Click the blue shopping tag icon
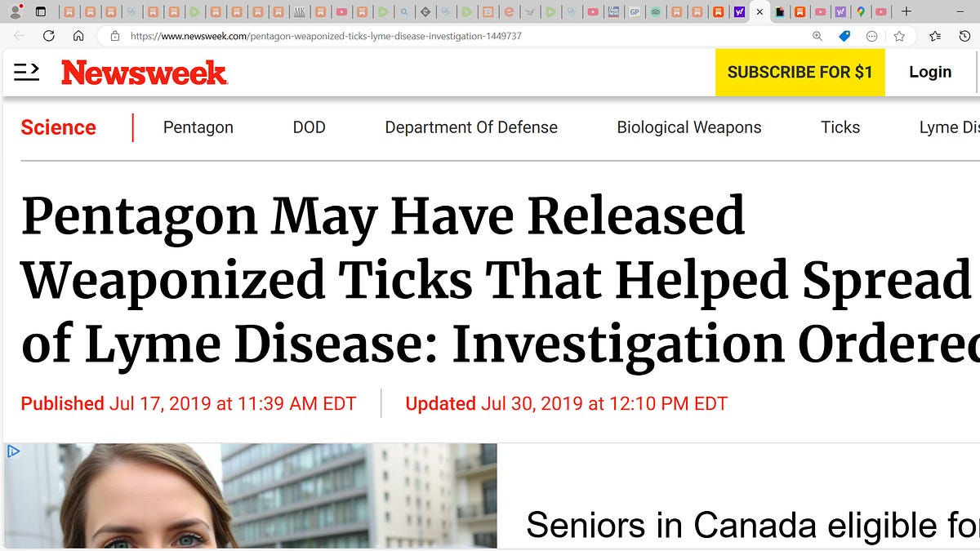Image resolution: width=980 pixels, height=551 pixels. [x=844, y=36]
